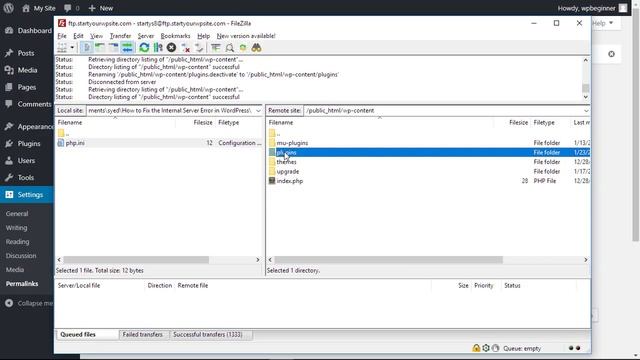
Task: Click the message log scroll up arrow
Action: (x=586, y=60)
